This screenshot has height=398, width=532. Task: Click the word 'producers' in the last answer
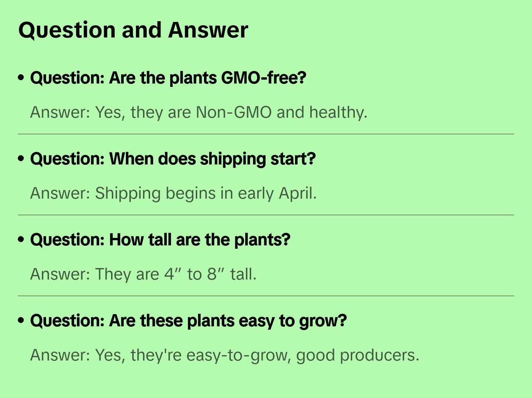tap(379, 355)
